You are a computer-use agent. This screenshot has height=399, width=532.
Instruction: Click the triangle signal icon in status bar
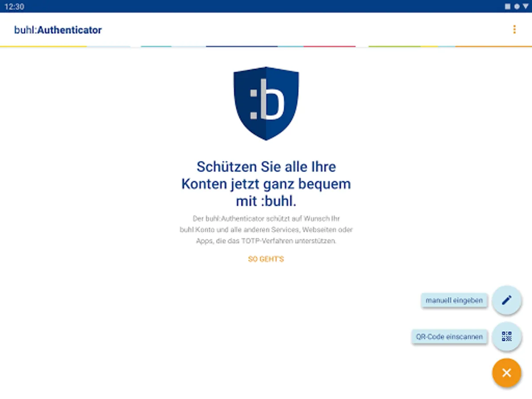point(525,7)
